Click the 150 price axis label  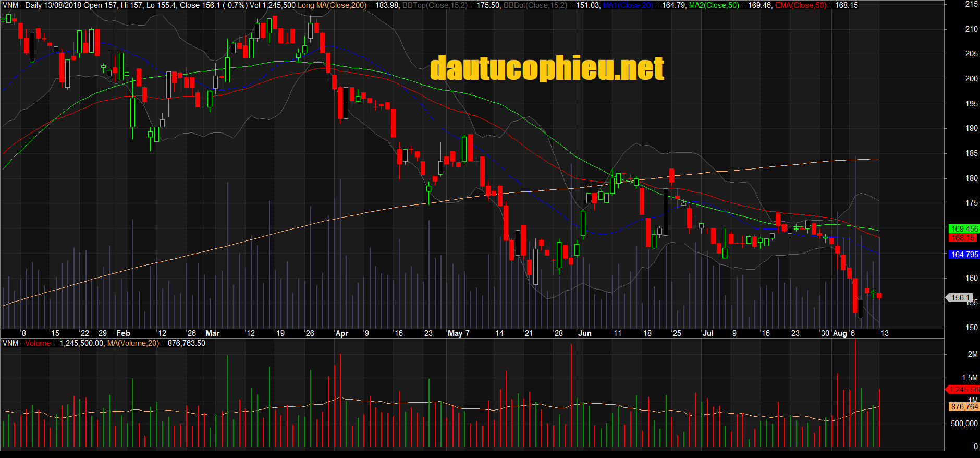(x=972, y=328)
